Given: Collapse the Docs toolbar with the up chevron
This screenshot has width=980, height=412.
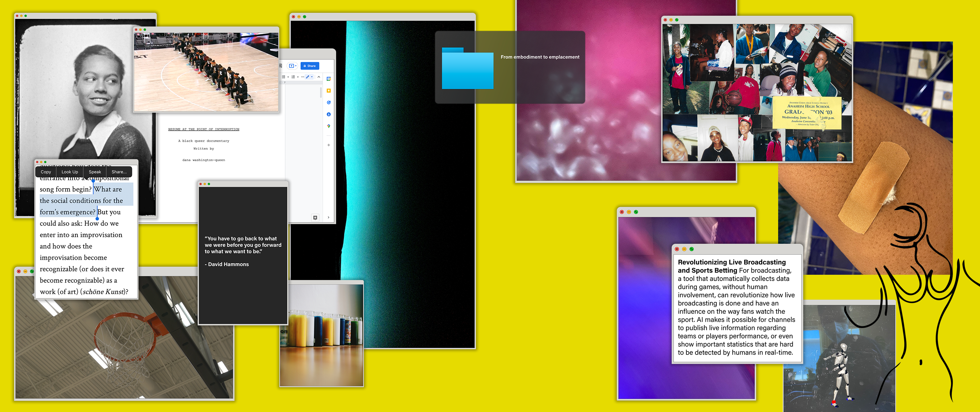Looking at the screenshot, I should (x=319, y=77).
